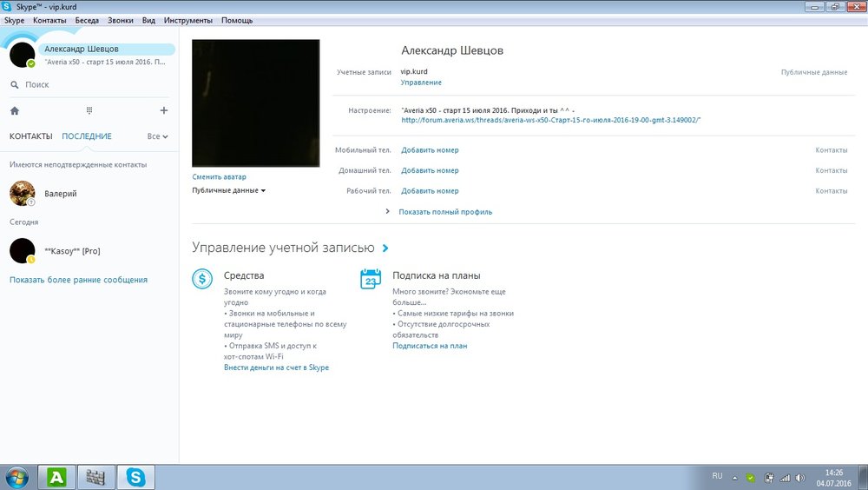This screenshot has height=490, width=868.
Task: Click the plus icon to add contact
Action: pyautogui.click(x=164, y=110)
